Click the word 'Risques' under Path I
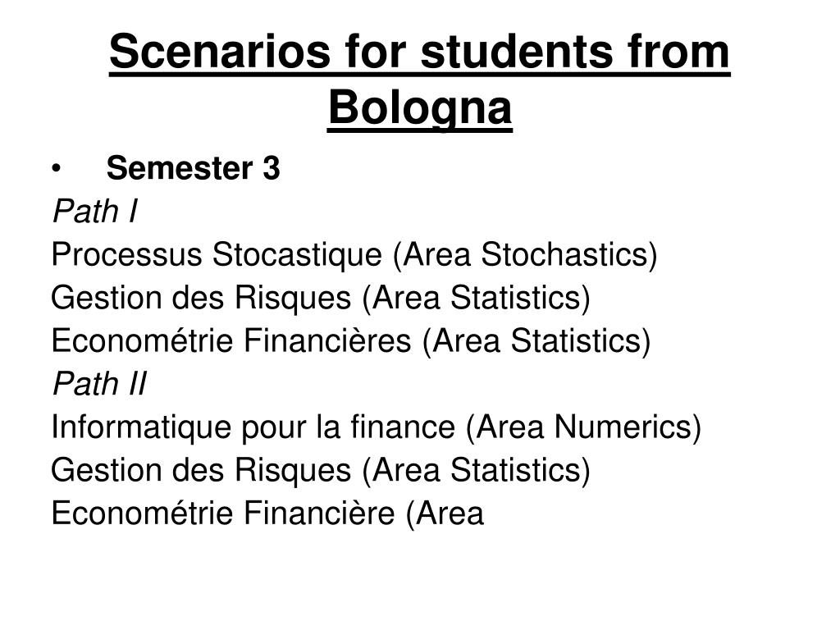This screenshot has width=840, height=630. pos(293,299)
